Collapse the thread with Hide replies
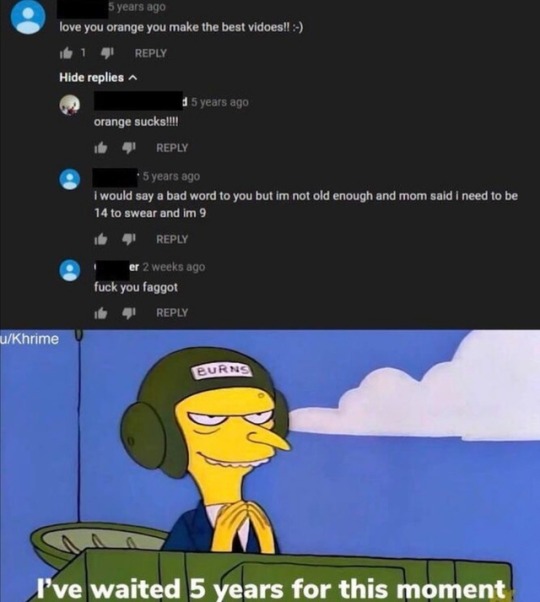Image resolution: width=540 pixels, height=602 pixels. tap(98, 78)
